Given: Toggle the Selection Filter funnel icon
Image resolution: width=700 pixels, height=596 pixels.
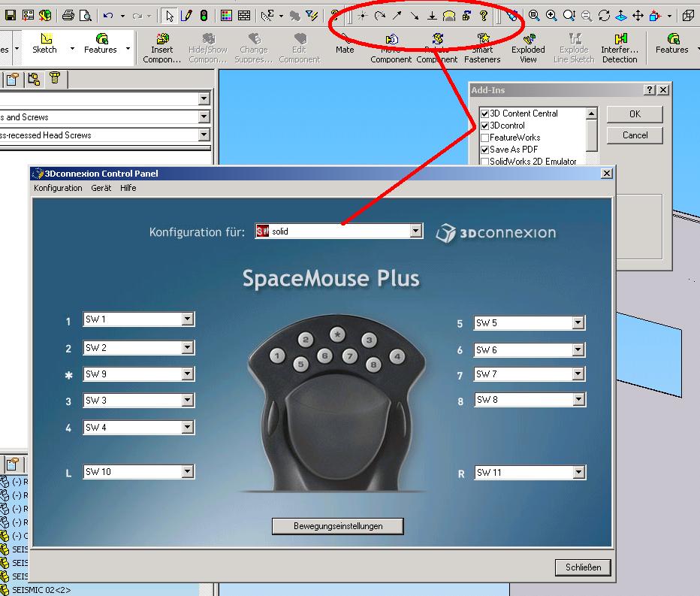Looking at the screenshot, I should click(x=312, y=16).
